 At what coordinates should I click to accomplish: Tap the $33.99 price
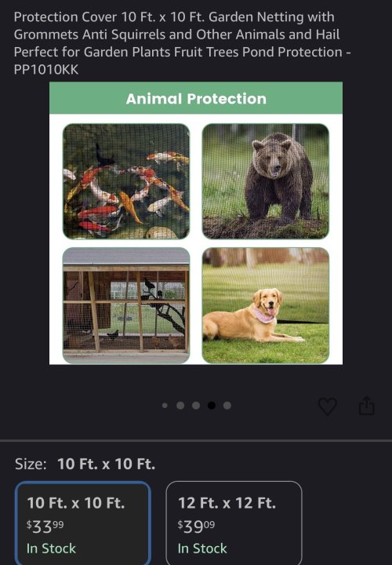pos(45,526)
